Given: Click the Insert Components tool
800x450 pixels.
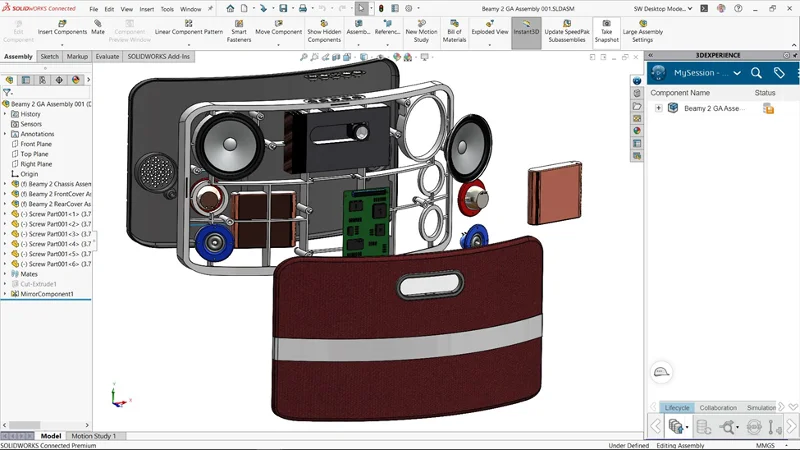Looking at the screenshot, I should tap(62, 27).
